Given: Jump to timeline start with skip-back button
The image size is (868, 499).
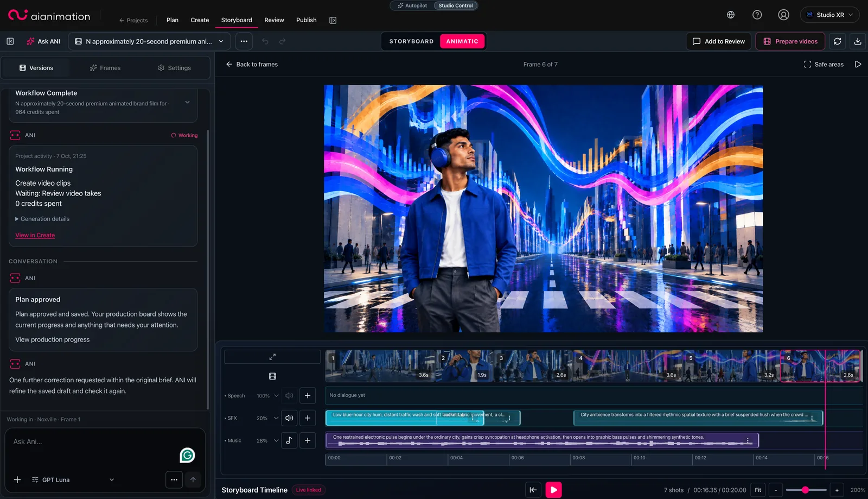Looking at the screenshot, I should [533, 490].
